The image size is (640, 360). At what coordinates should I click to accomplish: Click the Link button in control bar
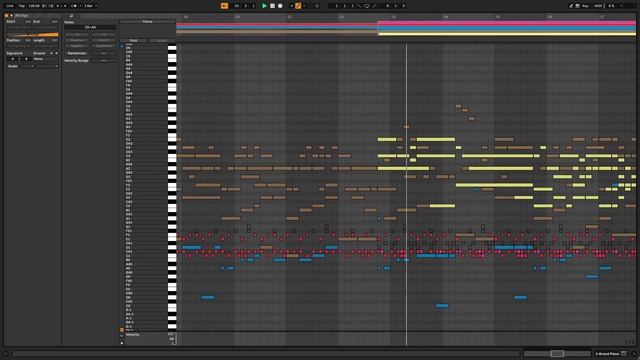[x=9, y=6]
